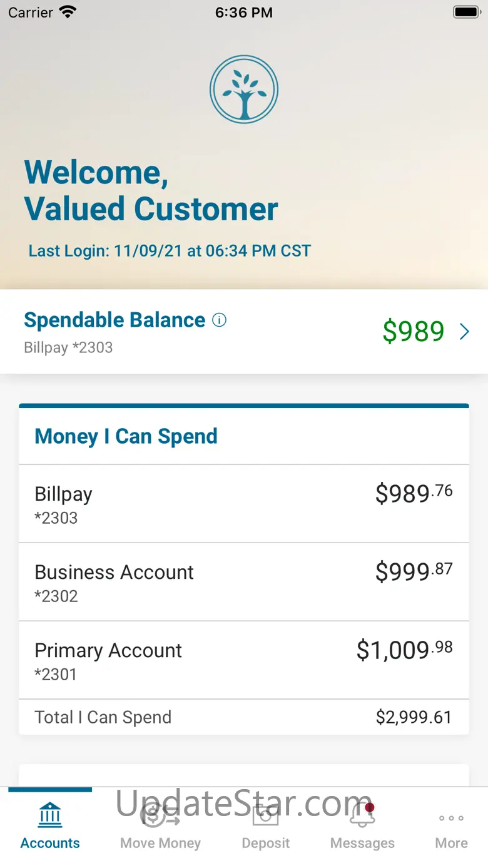Tap the battery indicator in status bar
488x868 pixels.
465,12
